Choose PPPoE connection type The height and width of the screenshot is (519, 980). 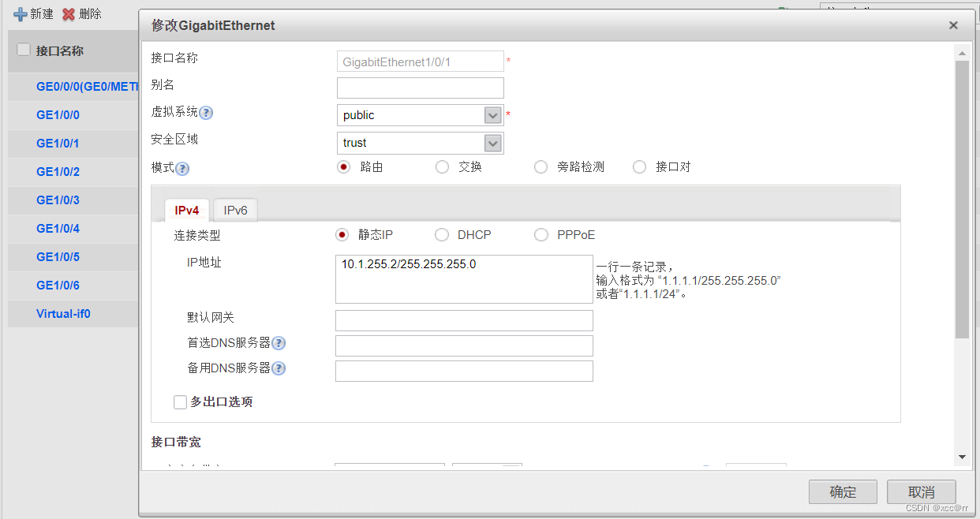(x=540, y=234)
